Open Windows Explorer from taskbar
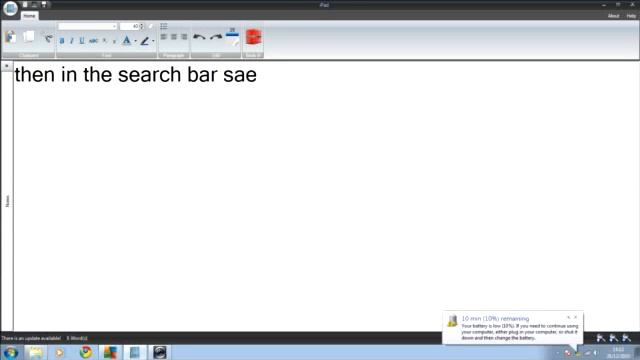The image size is (640, 360). pyautogui.click(x=36, y=352)
